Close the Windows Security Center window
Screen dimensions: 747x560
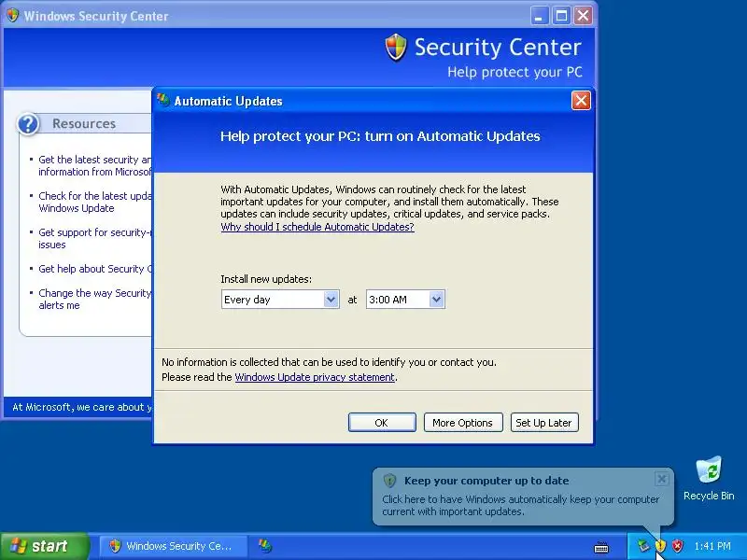click(x=583, y=16)
